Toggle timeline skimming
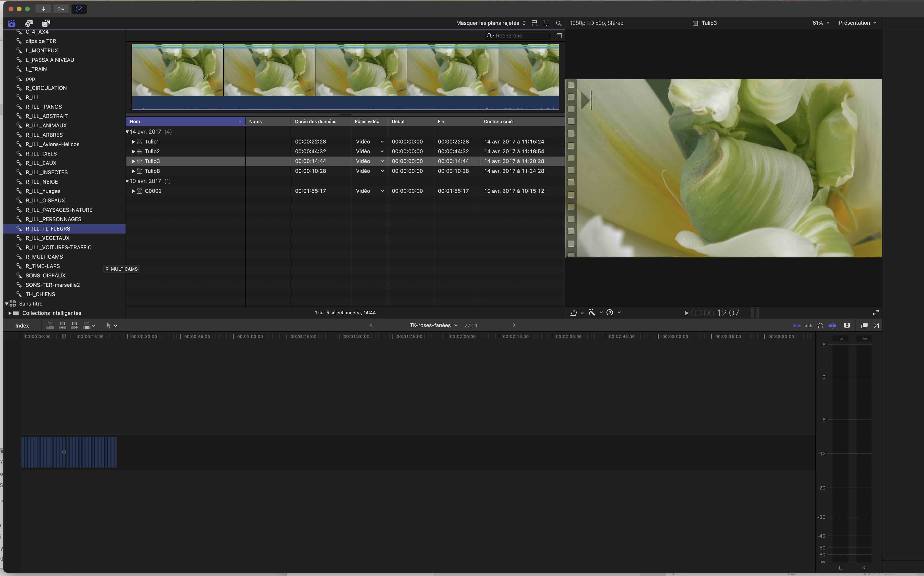The width and height of the screenshot is (924, 576). click(796, 326)
